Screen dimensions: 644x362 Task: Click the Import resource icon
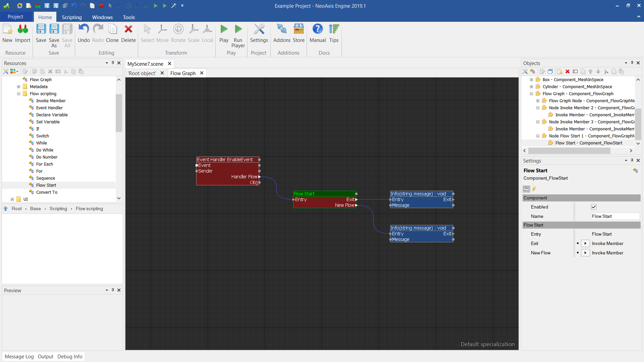click(x=22, y=29)
